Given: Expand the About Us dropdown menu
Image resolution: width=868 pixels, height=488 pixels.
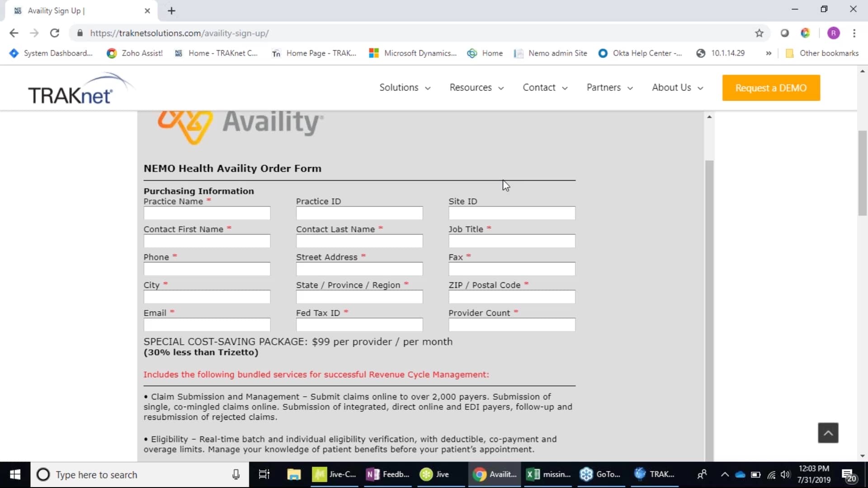Looking at the screenshot, I should 677,88.
